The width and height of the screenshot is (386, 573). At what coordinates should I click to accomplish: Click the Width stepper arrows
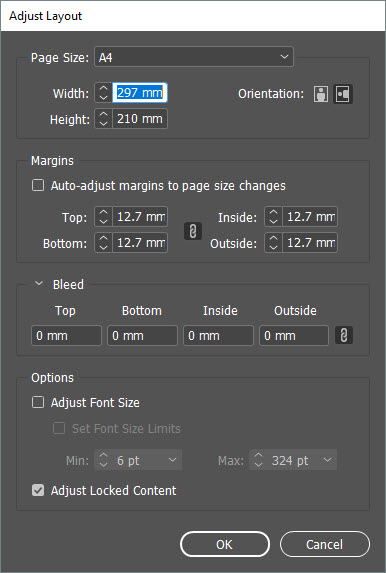[x=103, y=93]
